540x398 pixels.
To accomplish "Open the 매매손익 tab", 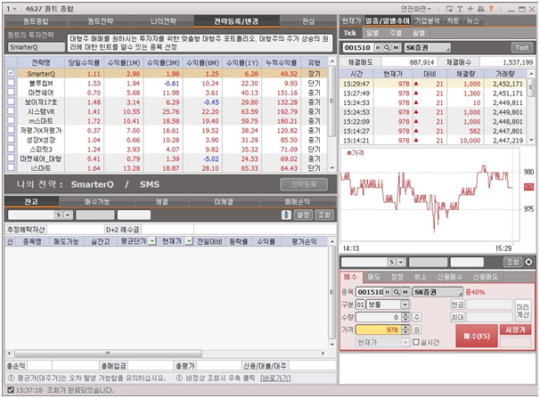I will [x=297, y=202].
